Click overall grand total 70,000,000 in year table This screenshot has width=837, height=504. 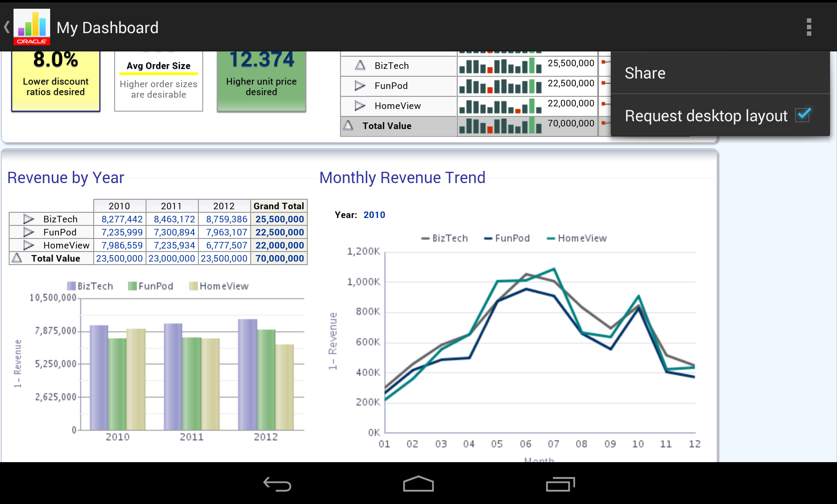tap(279, 258)
